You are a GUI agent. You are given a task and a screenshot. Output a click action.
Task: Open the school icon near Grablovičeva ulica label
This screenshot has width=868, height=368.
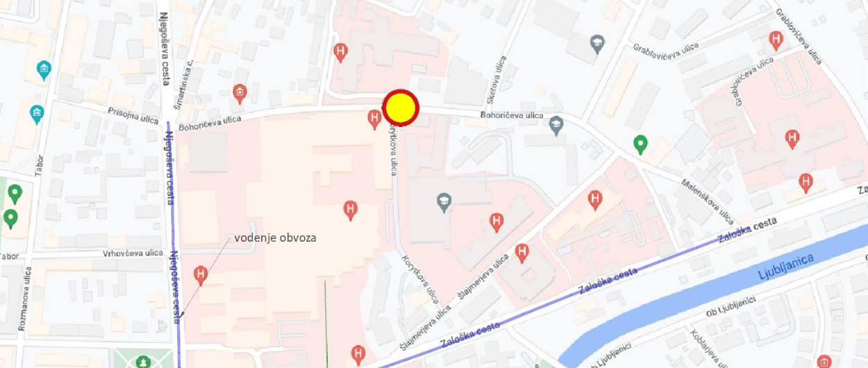pyautogui.click(x=596, y=43)
